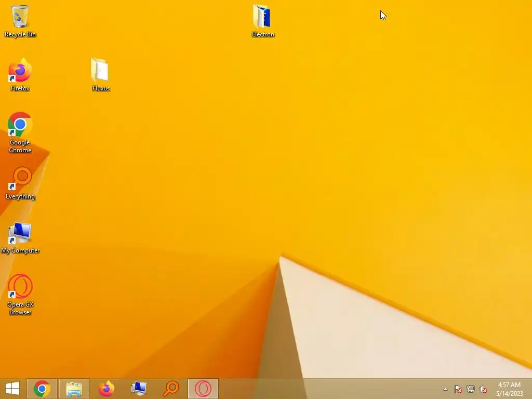Select the Recycle Bin desktop icon

(20, 21)
